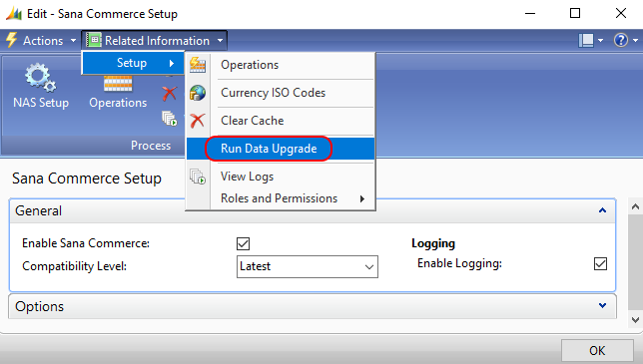Select the Setup submenu entry
Image resolution: width=643 pixels, height=364 pixels.
point(133,63)
